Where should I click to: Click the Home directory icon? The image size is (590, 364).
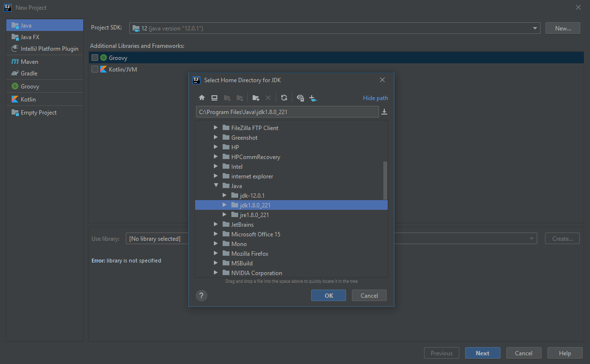point(202,98)
